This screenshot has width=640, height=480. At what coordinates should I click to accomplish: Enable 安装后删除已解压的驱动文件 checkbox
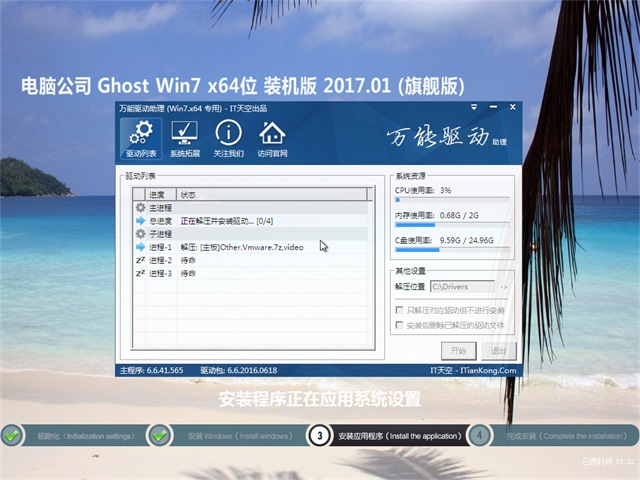pyautogui.click(x=400, y=325)
